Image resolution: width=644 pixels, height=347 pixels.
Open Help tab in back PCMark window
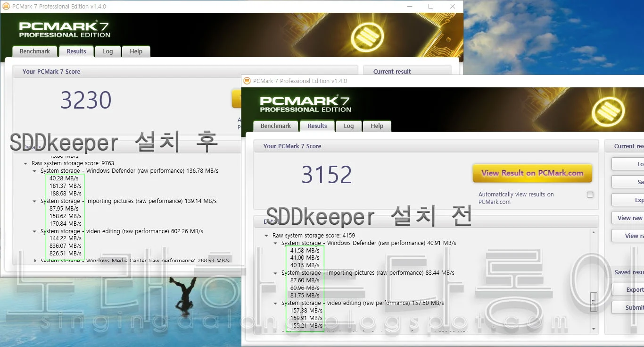[136, 51]
